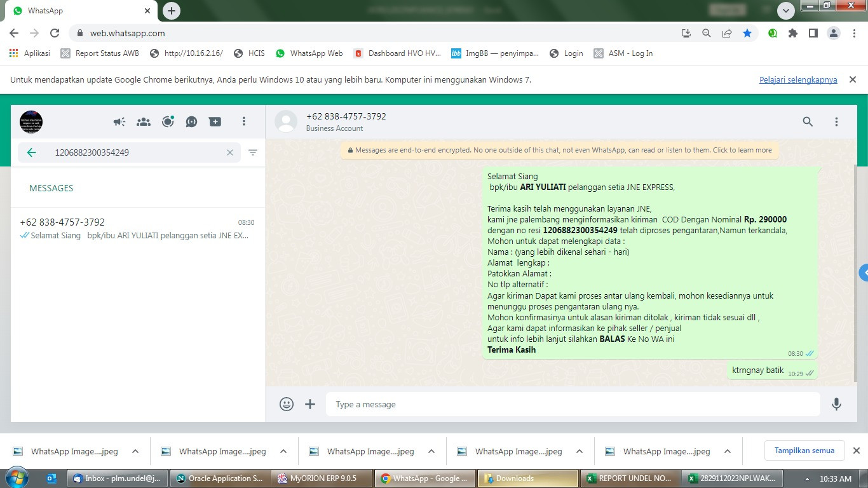Open the chat header three-dot menu
This screenshot has height=488, width=868.
pyautogui.click(x=836, y=121)
